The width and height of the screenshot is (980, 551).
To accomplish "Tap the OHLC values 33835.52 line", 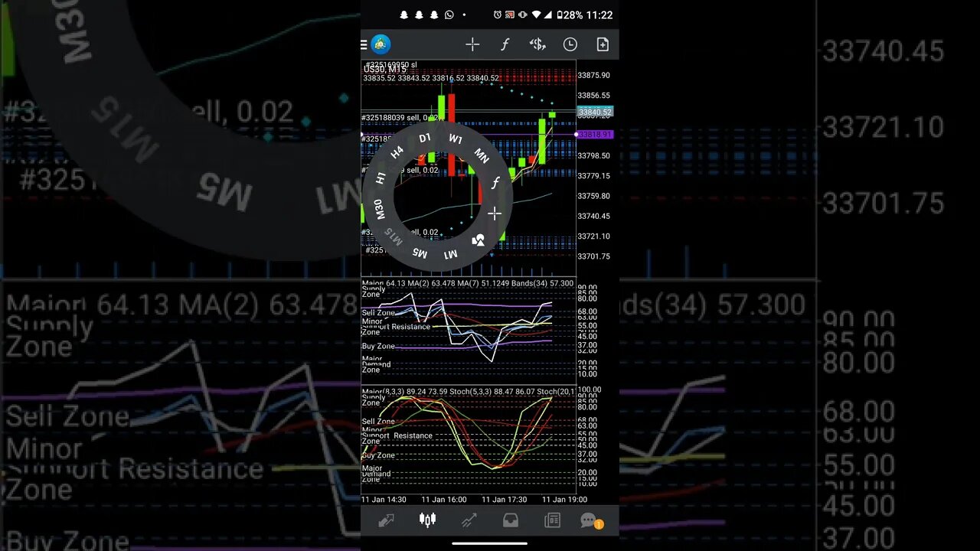I will click(431, 78).
